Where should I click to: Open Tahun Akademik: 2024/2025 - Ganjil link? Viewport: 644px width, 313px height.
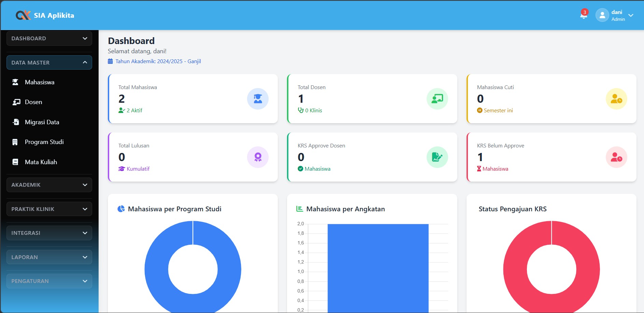click(x=158, y=61)
